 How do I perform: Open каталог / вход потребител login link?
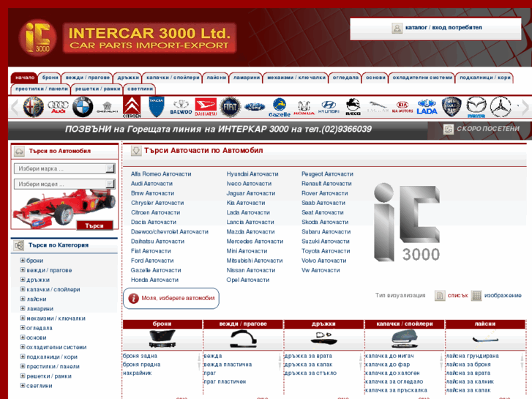(x=443, y=28)
